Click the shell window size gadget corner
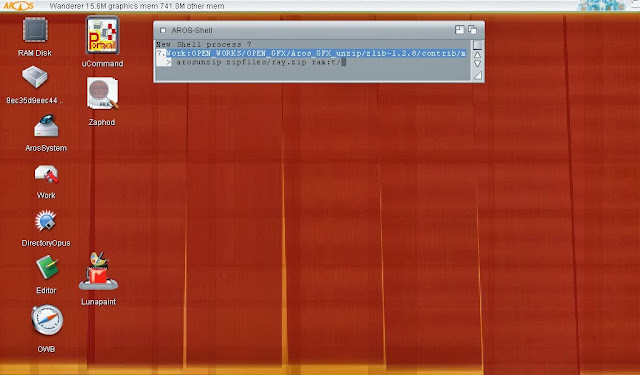Image resolution: width=640 pixels, height=375 pixels. click(x=477, y=75)
